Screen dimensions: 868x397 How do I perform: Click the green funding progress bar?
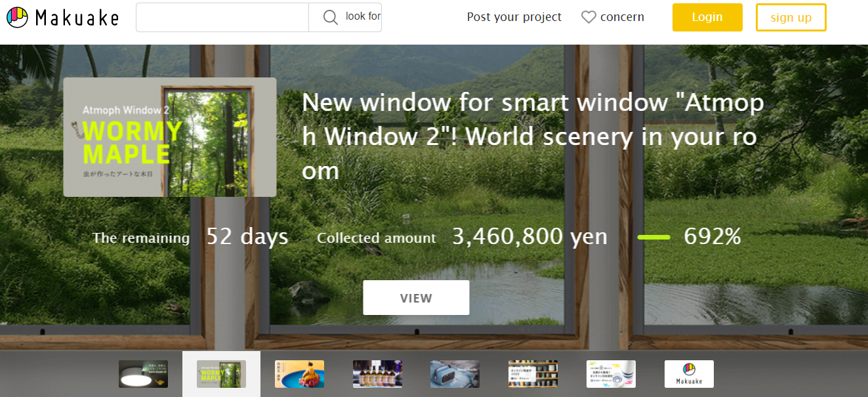[654, 237]
